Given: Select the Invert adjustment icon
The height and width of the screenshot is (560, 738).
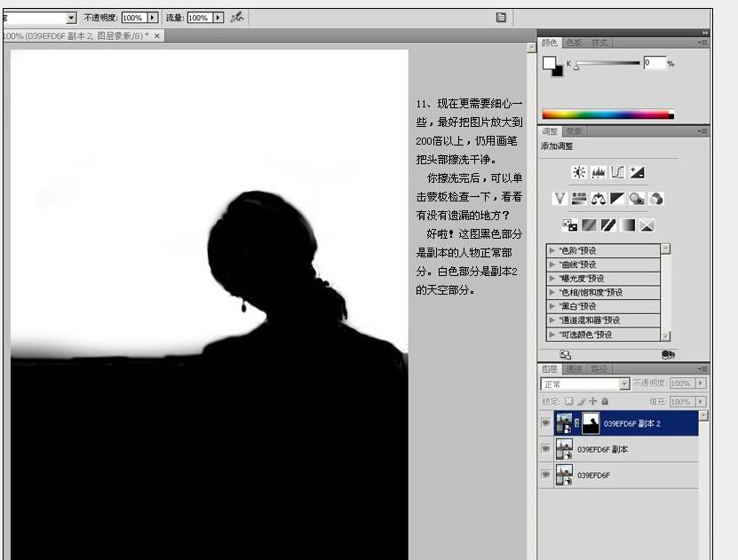Looking at the screenshot, I should coord(569,225).
